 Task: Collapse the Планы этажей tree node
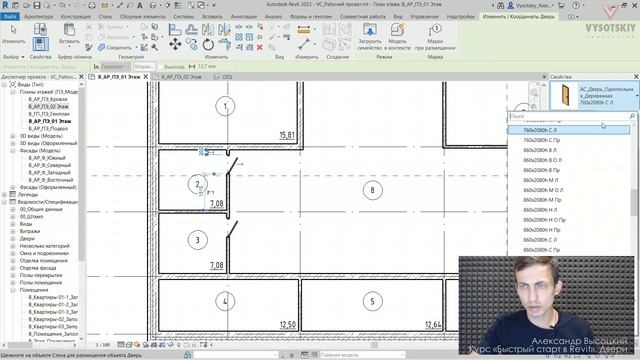point(13,92)
